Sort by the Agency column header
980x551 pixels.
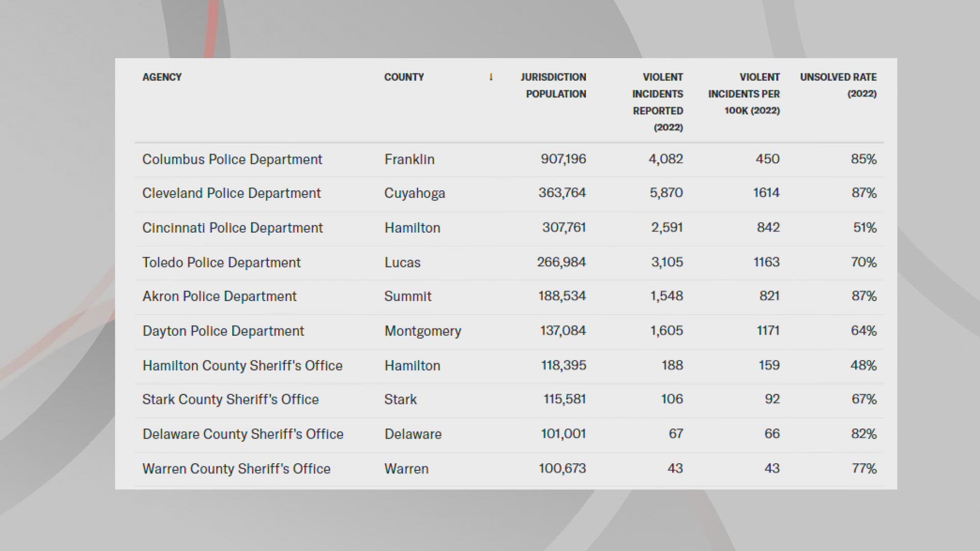click(162, 77)
